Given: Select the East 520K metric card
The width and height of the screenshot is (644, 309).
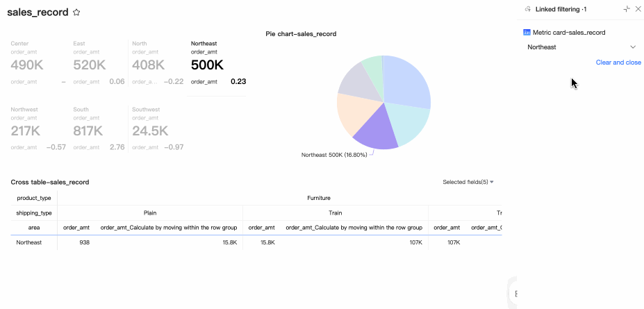Looking at the screenshot, I should (99, 62).
